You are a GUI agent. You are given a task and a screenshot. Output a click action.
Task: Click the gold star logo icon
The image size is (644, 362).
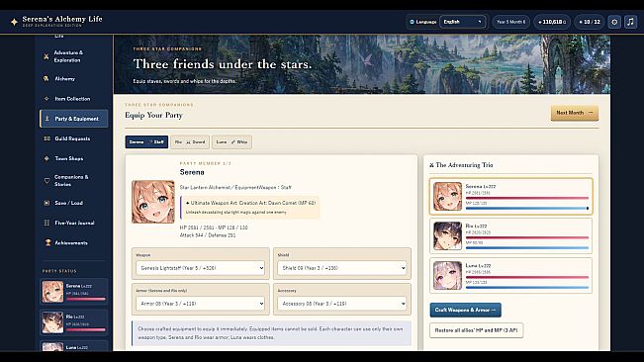pyautogui.click(x=14, y=22)
